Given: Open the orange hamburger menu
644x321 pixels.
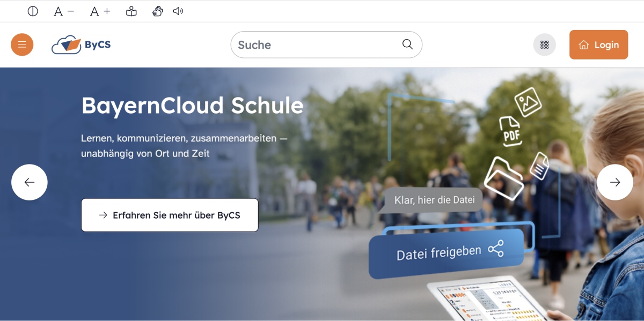Looking at the screenshot, I should click(22, 44).
